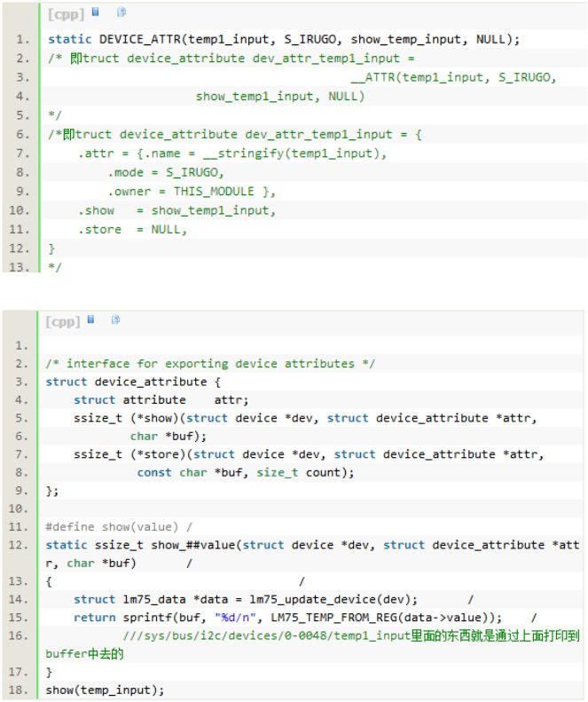
Task: Click comment '/* interface for exporting device attributes */'
Action: click(210, 364)
